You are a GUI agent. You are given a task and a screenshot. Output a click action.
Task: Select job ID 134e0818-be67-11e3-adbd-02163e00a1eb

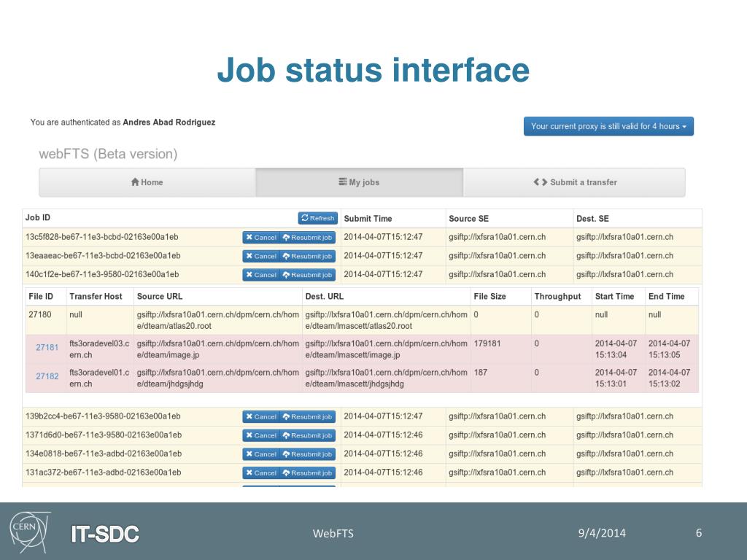pyautogui.click(x=104, y=454)
